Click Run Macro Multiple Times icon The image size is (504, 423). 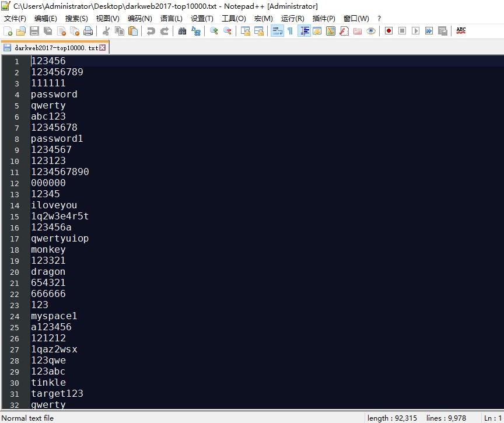click(x=429, y=31)
